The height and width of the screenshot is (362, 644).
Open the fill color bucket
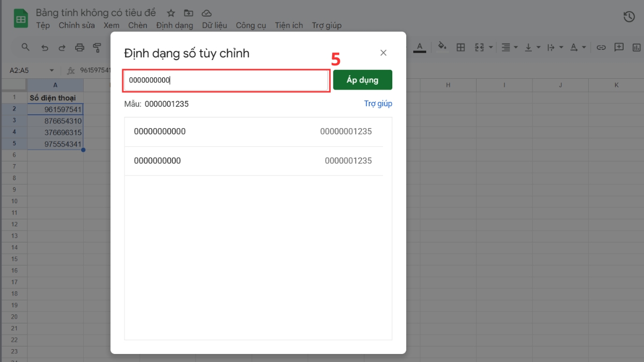(442, 47)
